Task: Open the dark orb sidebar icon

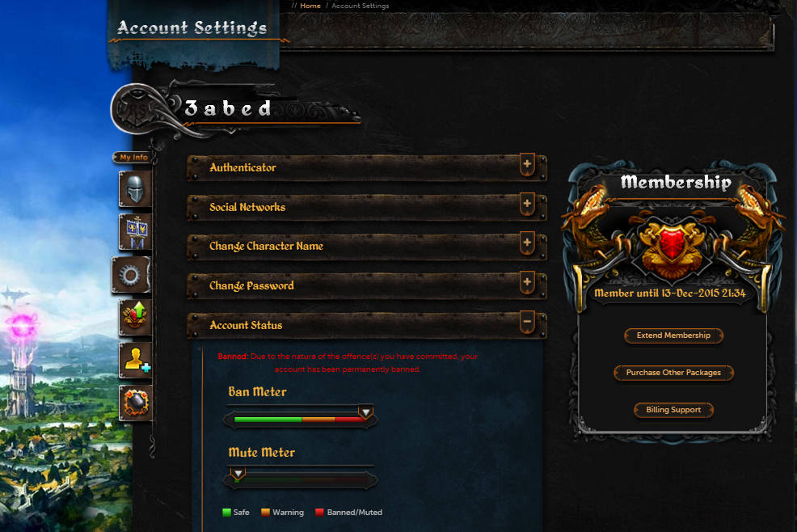Action: point(135,403)
